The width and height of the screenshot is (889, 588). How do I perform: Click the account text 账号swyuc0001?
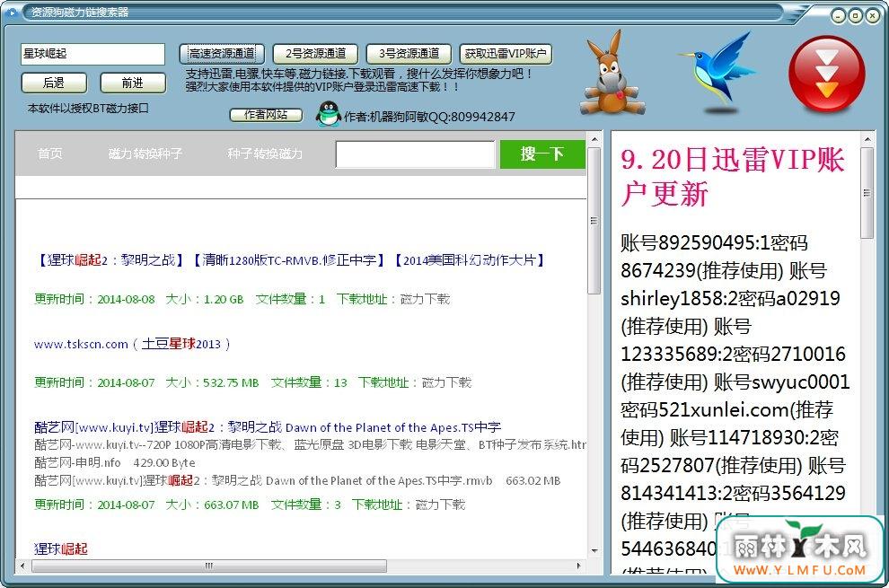tap(782, 382)
